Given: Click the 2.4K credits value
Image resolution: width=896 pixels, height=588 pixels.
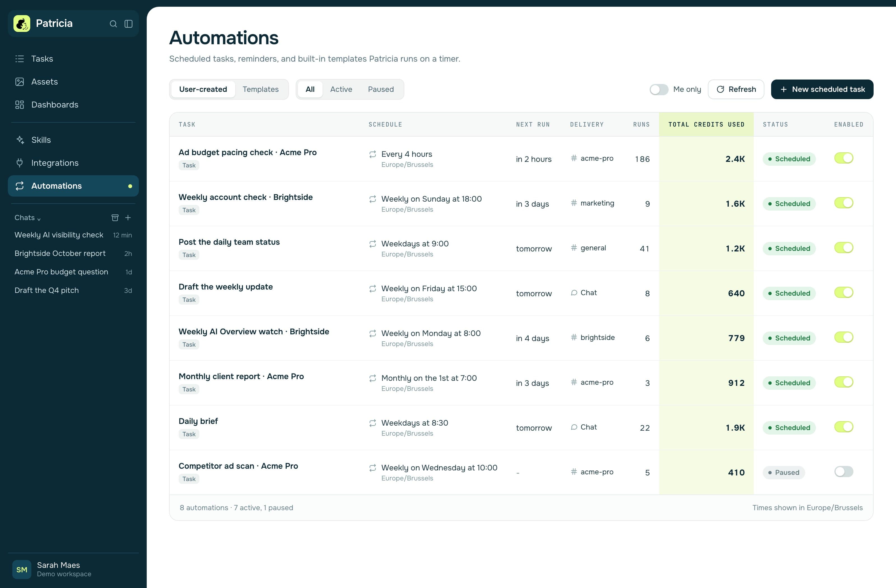Looking at the screenshot, I should click(x=735, y=159).
